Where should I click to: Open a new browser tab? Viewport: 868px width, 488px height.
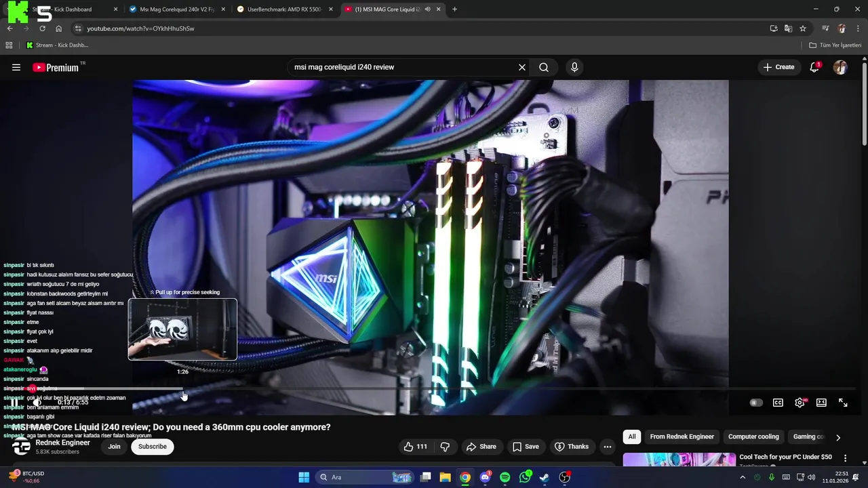point(454,9)
